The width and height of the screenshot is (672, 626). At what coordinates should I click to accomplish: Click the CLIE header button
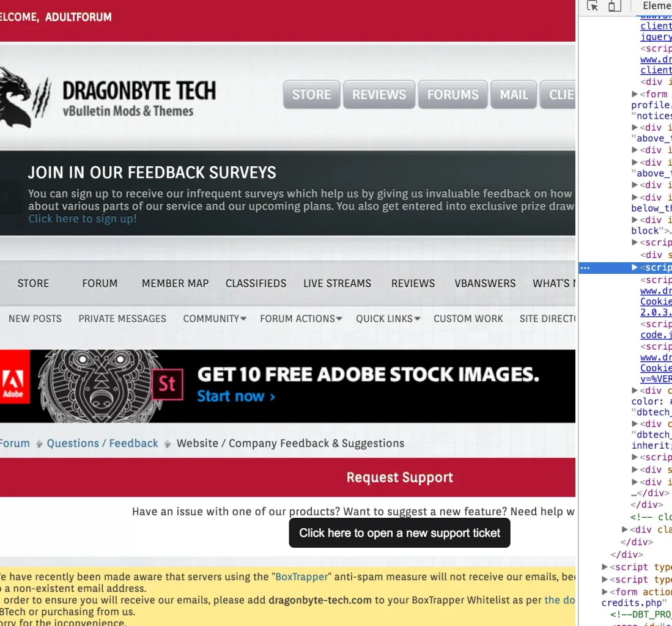click(x=558, y=94)
